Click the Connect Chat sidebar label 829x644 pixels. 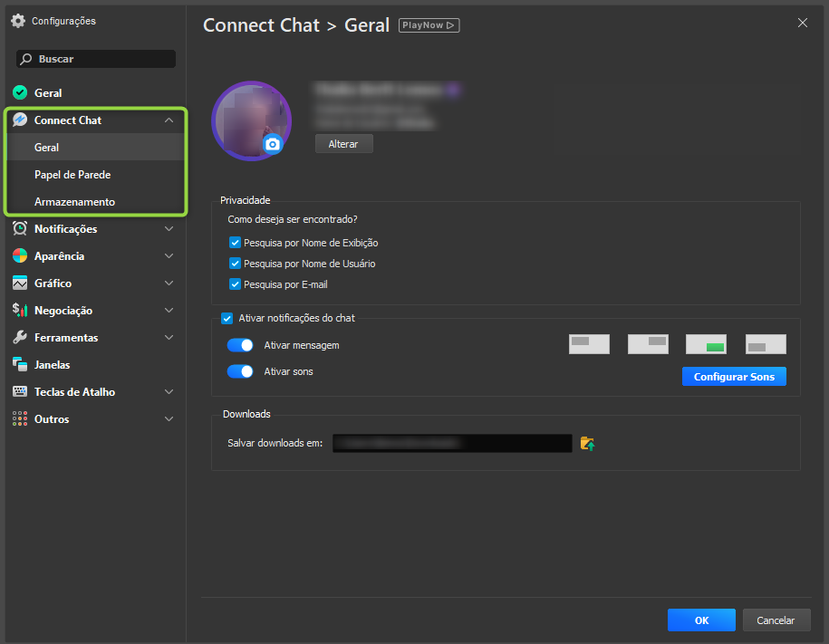(68, 120)
